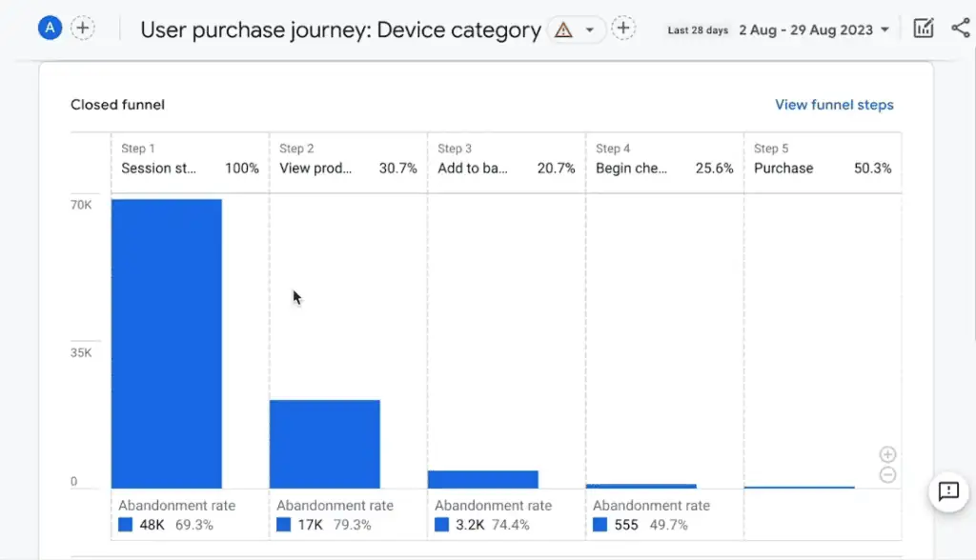Add a new segment using the dashed plus icon

pyautogui.click(x=83, y=28)
